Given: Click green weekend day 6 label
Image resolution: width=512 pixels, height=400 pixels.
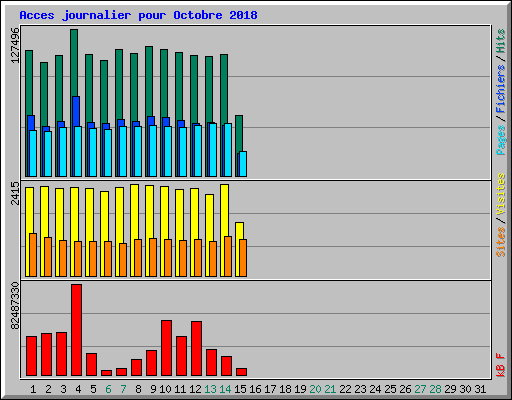Looking at the screenshot, I should (108, 389).
